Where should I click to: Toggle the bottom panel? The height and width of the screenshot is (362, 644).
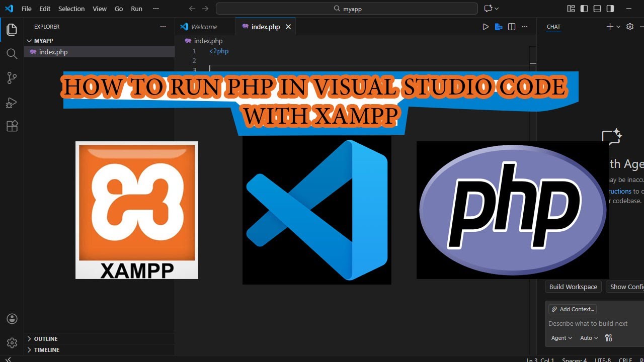597,9
